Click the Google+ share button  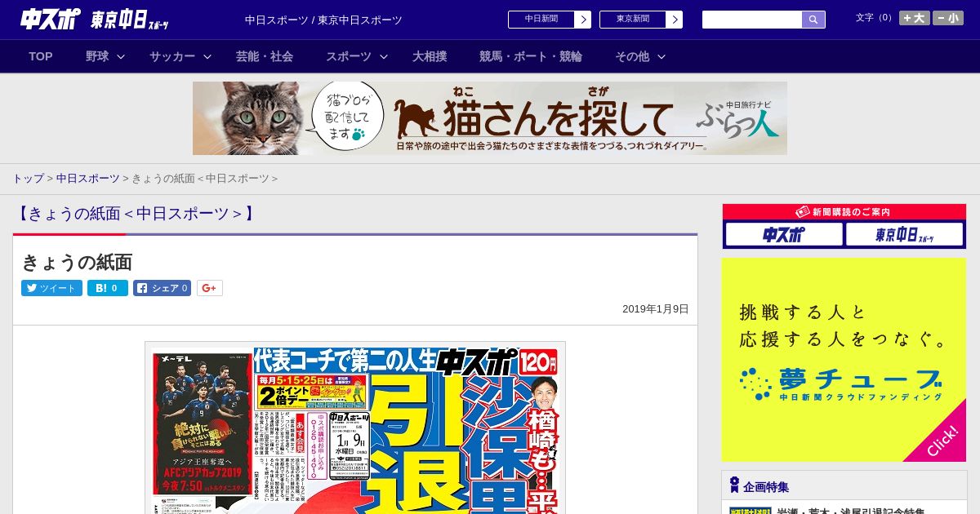[x=210, y=288]
